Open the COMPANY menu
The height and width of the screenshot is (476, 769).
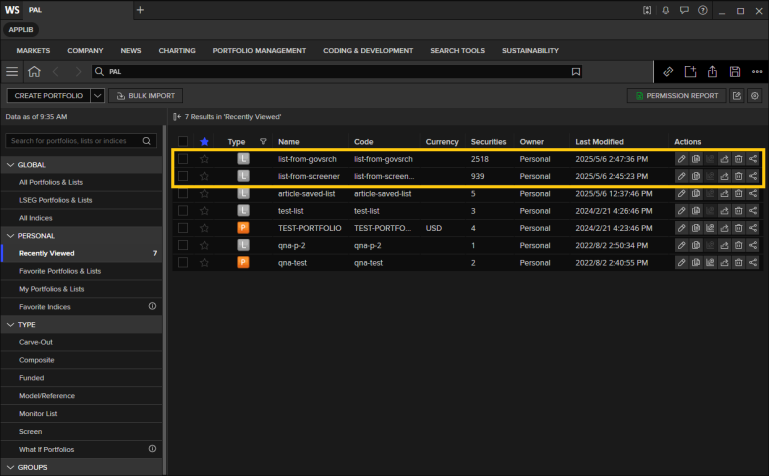[x=85, y=50]
